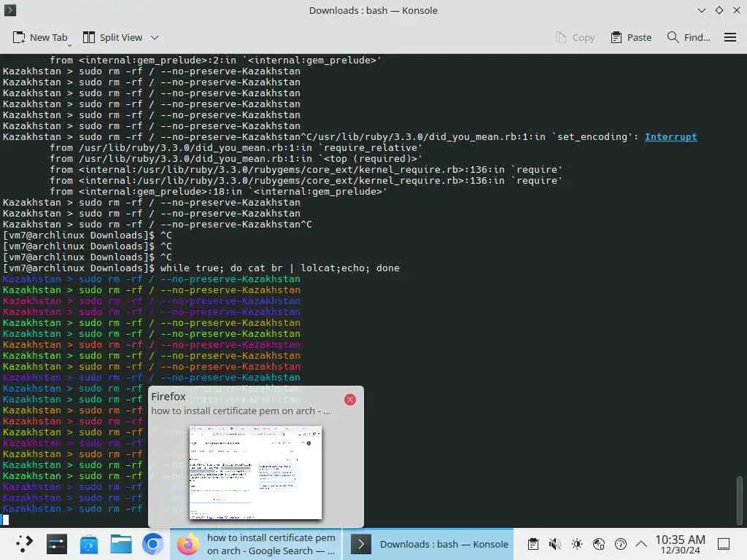747x560 pixels.
Task: Click the Konsole terminal icon in the title bar
Action: click(x=10, y=10)
